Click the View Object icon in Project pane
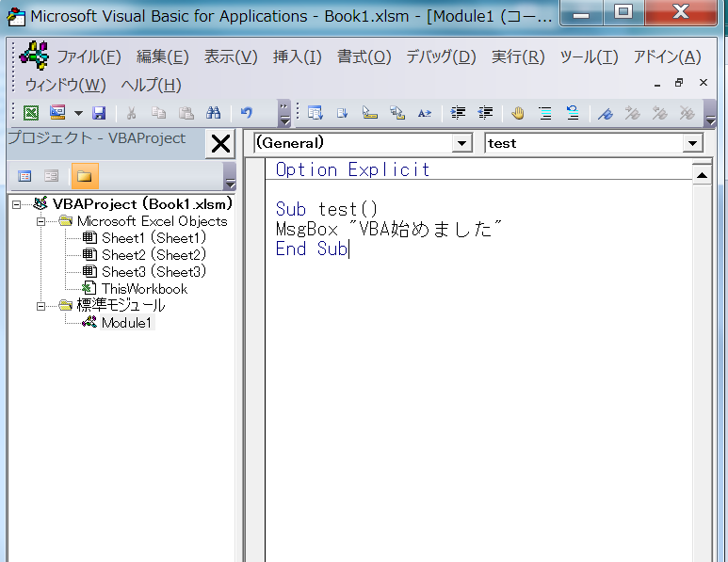The height and width of the screenshot is (562, 728). [x=51, y=176]
